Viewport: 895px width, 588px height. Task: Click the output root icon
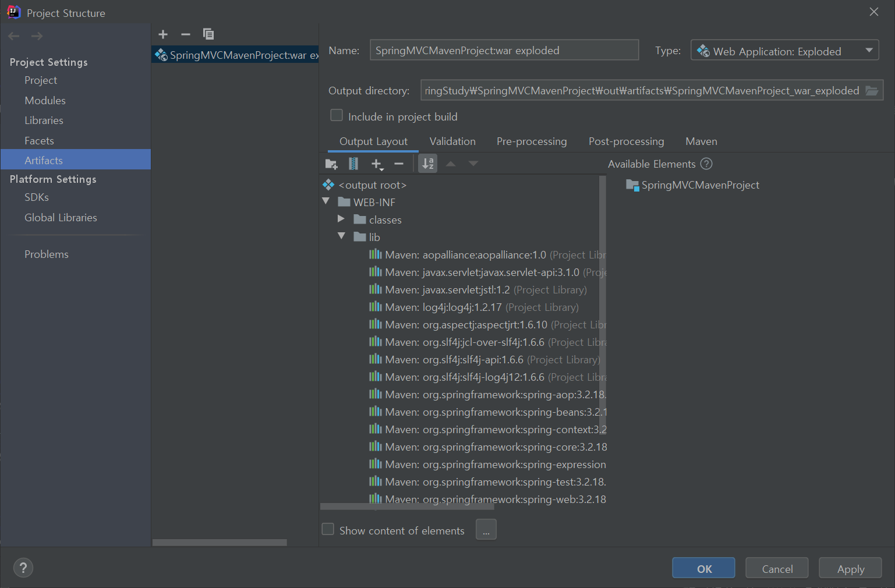click(x=328, y=185)
